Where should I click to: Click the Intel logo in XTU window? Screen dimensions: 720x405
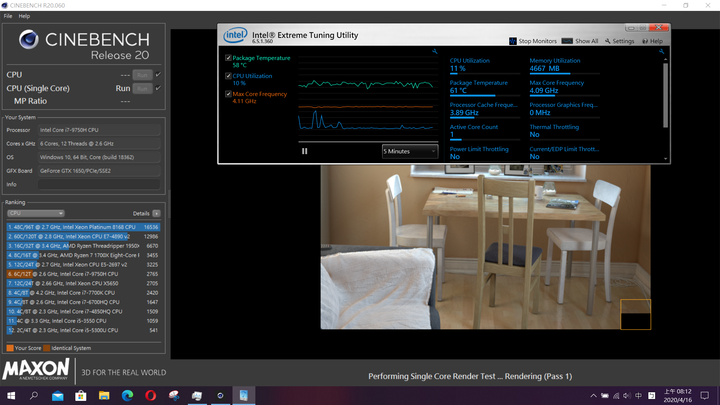coord(235,35)
